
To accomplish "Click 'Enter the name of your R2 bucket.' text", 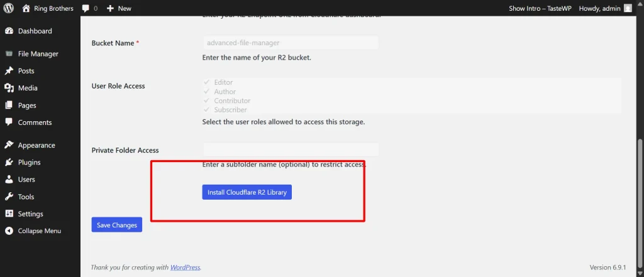I will (x=257, y=57).
